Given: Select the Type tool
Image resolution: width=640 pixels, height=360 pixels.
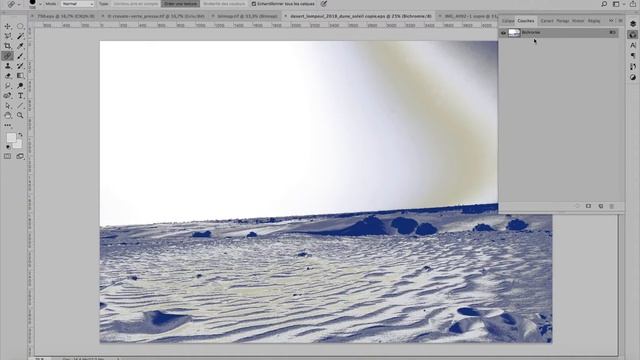Looking at the screenshot, I should click(20, 96).
